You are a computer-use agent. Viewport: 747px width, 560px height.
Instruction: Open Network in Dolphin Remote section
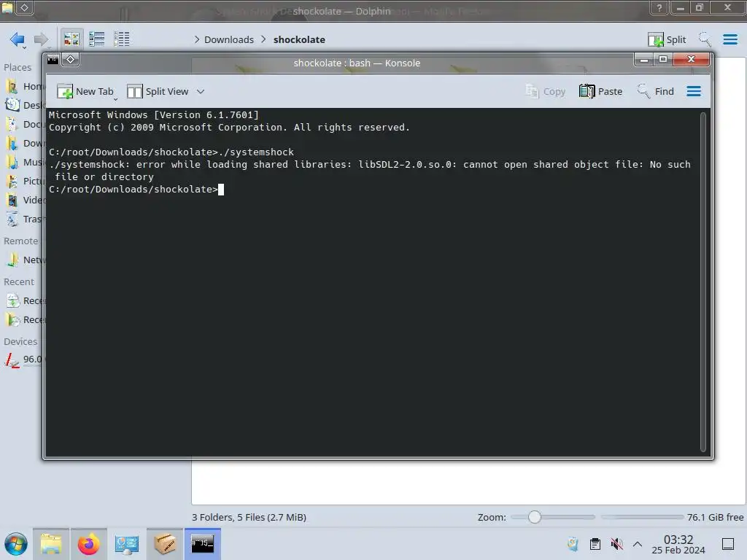point(24,260)
